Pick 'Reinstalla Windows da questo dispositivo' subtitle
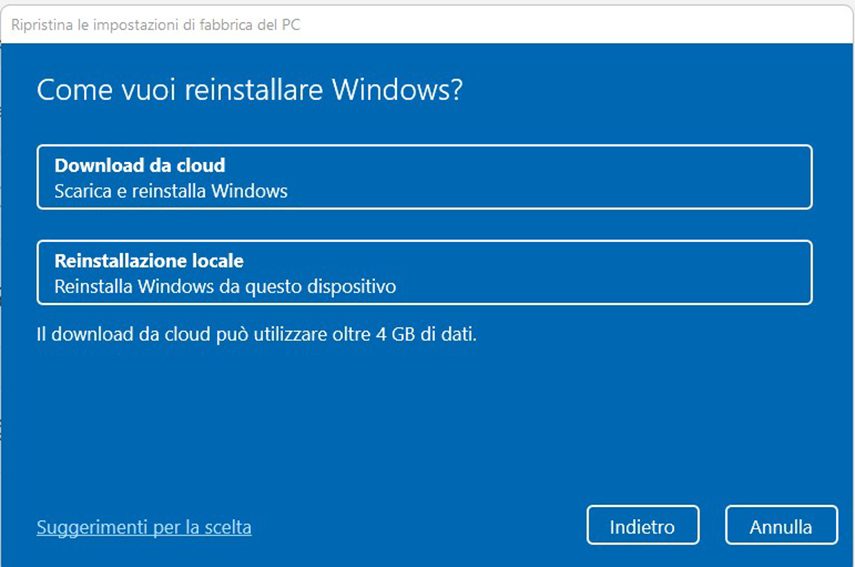The height and width of the screenshot is (567, 855). [x=225, y=287]
